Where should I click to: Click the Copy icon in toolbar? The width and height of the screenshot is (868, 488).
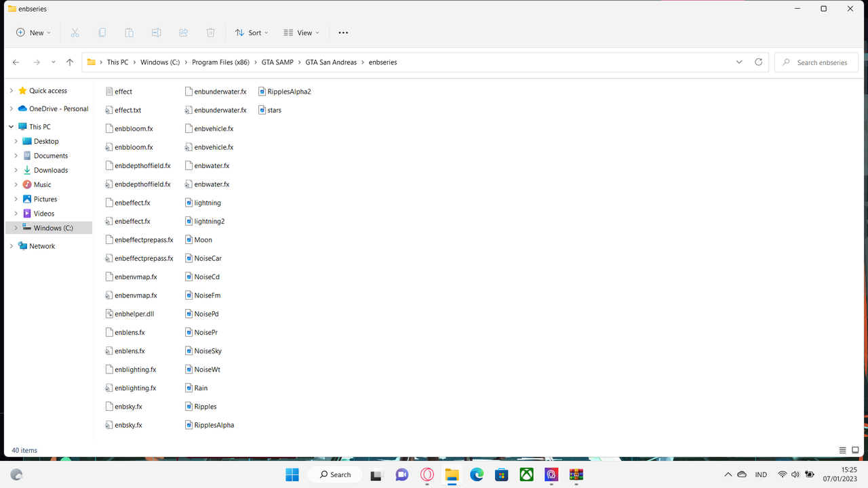(x=102, y=33)
